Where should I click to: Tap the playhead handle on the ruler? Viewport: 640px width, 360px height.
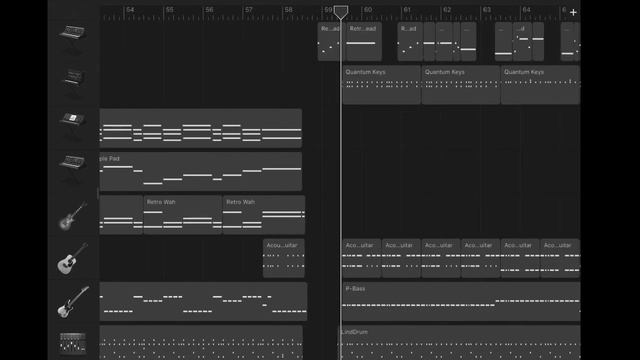(x=341, y=12)
